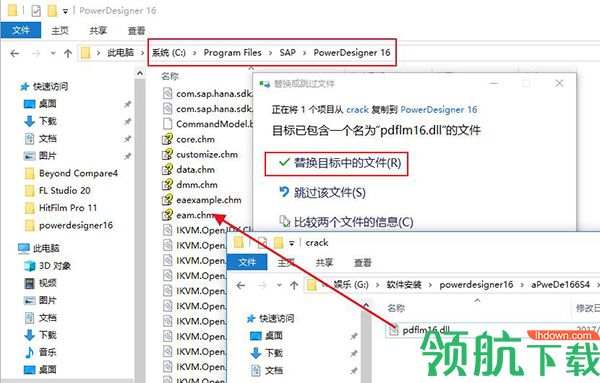
Task: Select eam.chm file icon
Action: (167, 215)
